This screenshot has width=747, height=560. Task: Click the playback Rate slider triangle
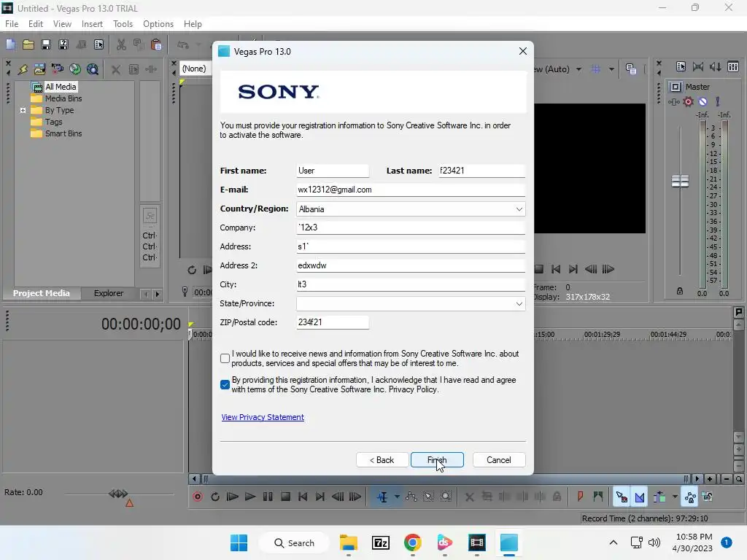coord(129,503)
